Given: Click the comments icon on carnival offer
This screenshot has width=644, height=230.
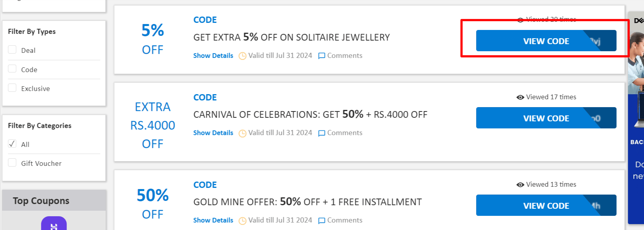Looking at the screenshot, I should tap(322, 133).
